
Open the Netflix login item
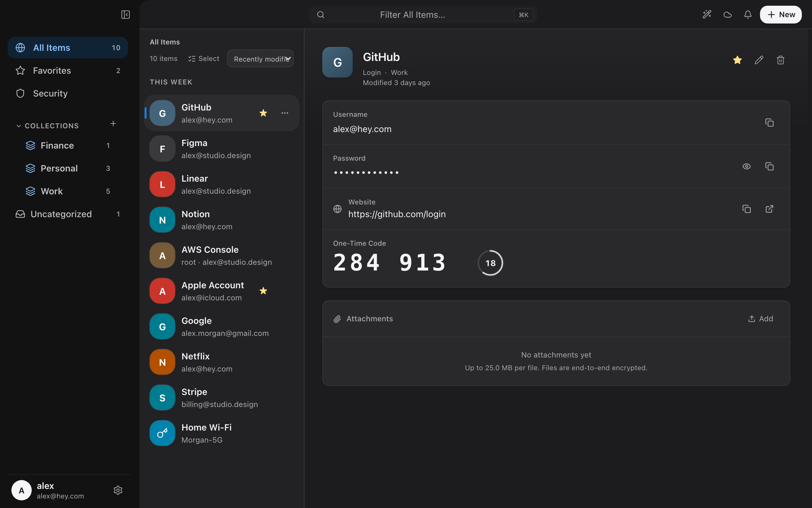click(x=222, y=362)
